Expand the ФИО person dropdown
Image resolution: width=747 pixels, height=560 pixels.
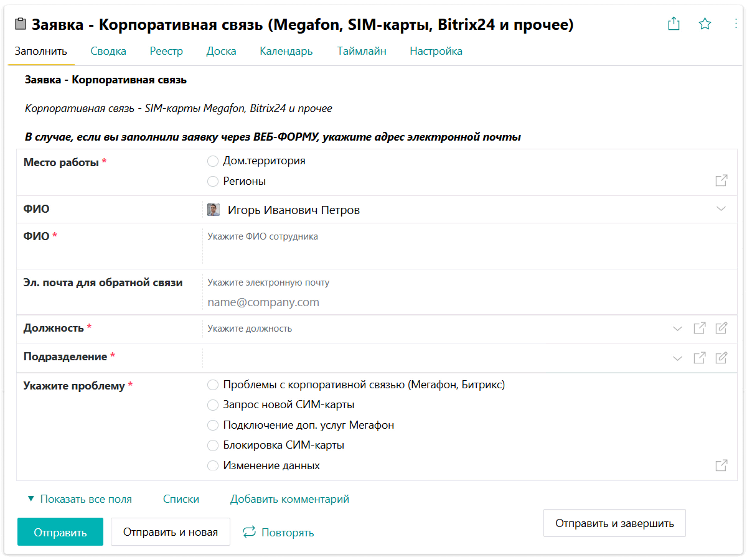click(721, 209)
